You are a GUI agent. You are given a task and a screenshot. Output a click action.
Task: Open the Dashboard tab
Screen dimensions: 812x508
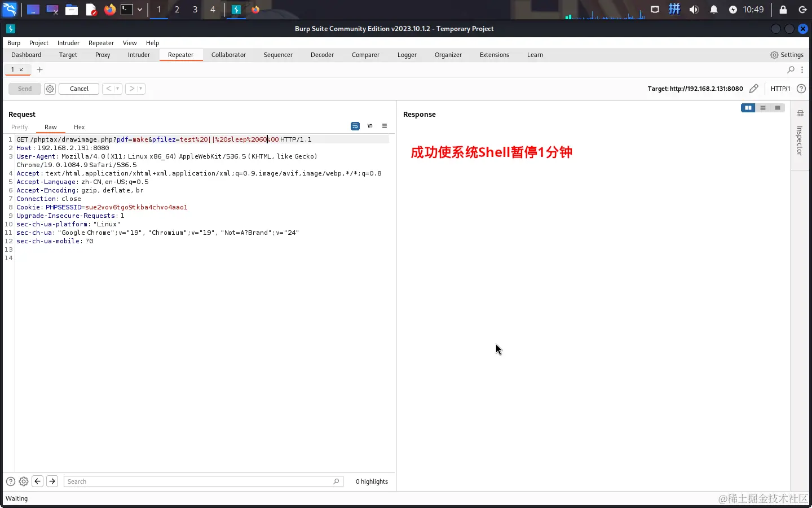tap(27, 55)
